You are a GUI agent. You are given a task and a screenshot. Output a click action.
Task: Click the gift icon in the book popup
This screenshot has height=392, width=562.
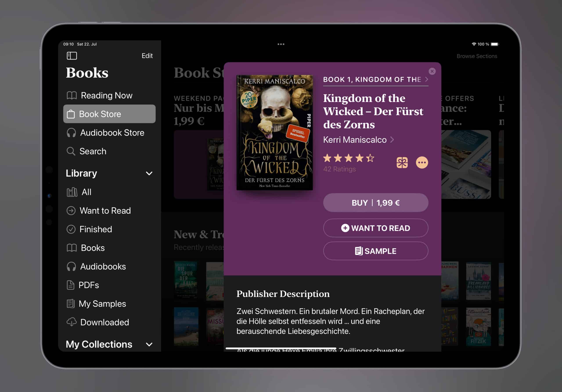coord(402,163)
